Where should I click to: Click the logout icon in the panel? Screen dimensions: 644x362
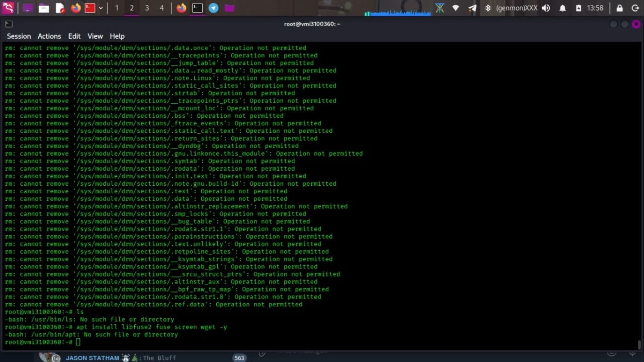[x=635, y=8]
